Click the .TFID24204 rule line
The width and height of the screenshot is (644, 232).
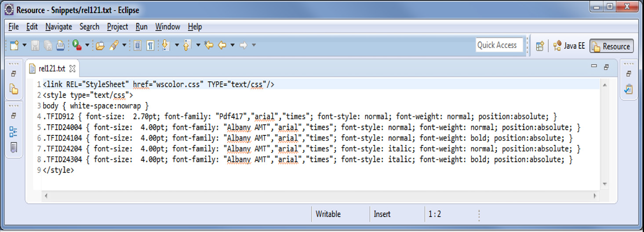coord(312,149)
